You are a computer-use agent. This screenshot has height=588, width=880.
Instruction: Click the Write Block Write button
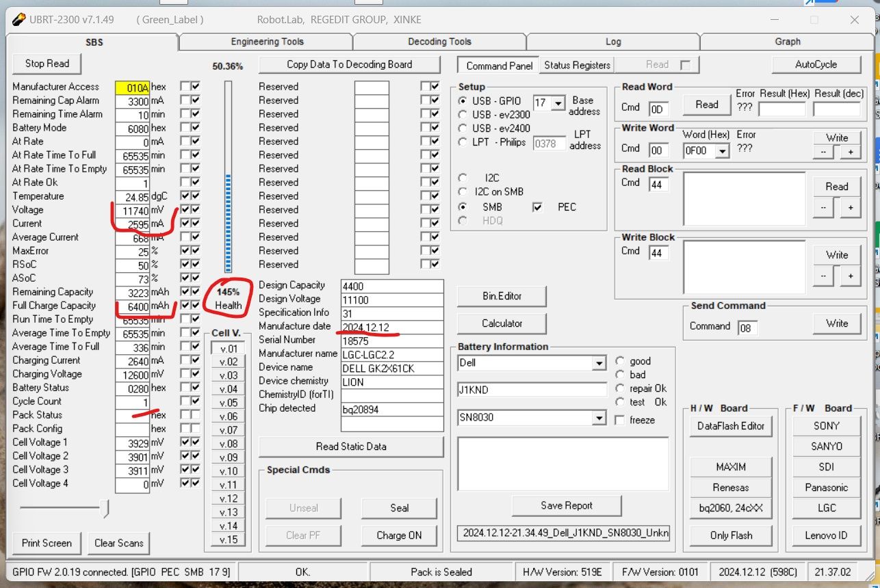click(x=837, y=255)
